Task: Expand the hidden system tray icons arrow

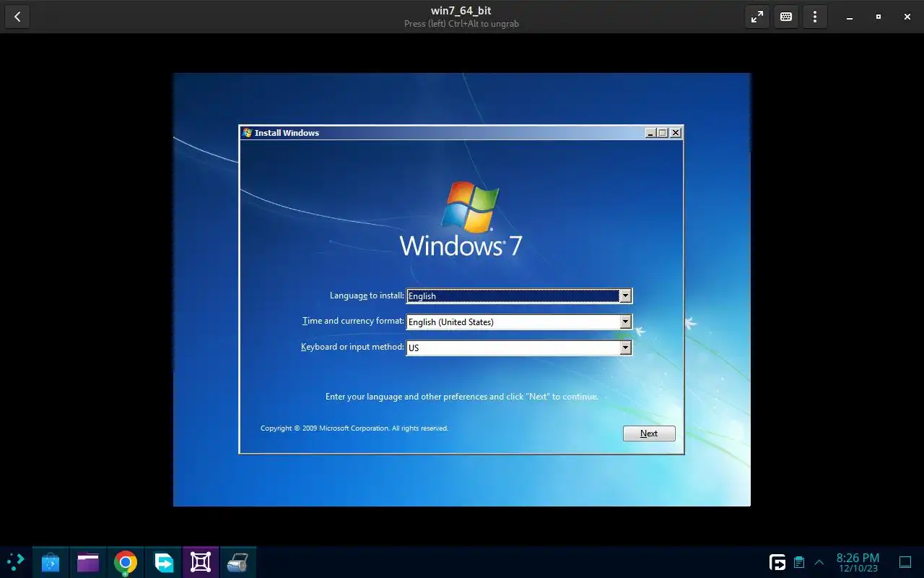Action: tap(819, 562)
